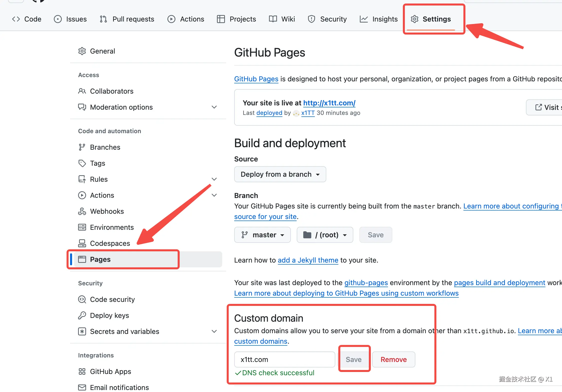Expand the Rules section chevron
Viewport: 562px width, 392px height.
point(214,179)
